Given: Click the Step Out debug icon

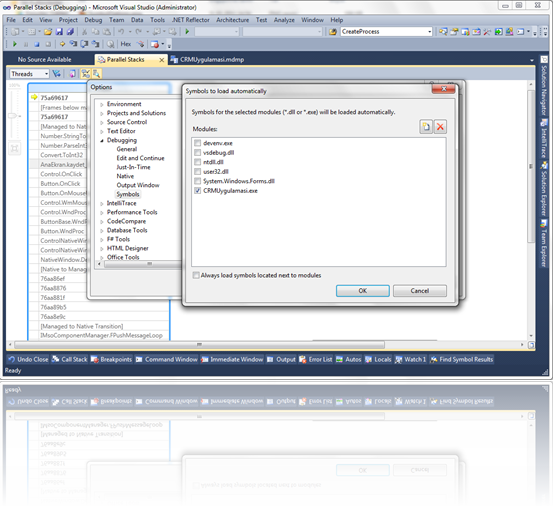Looking at the screenshot, I should pyautogui.click(x=95, y=44).
